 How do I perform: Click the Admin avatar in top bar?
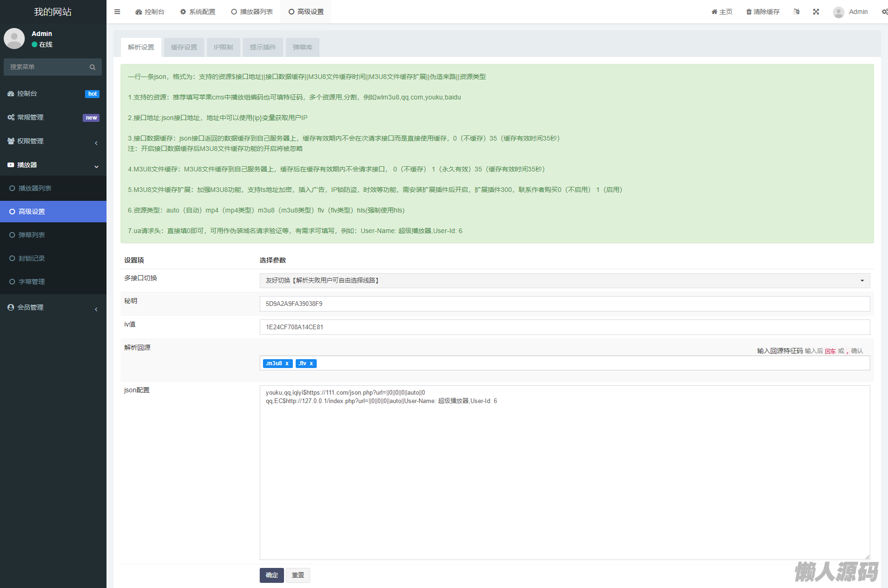[838, 12]
